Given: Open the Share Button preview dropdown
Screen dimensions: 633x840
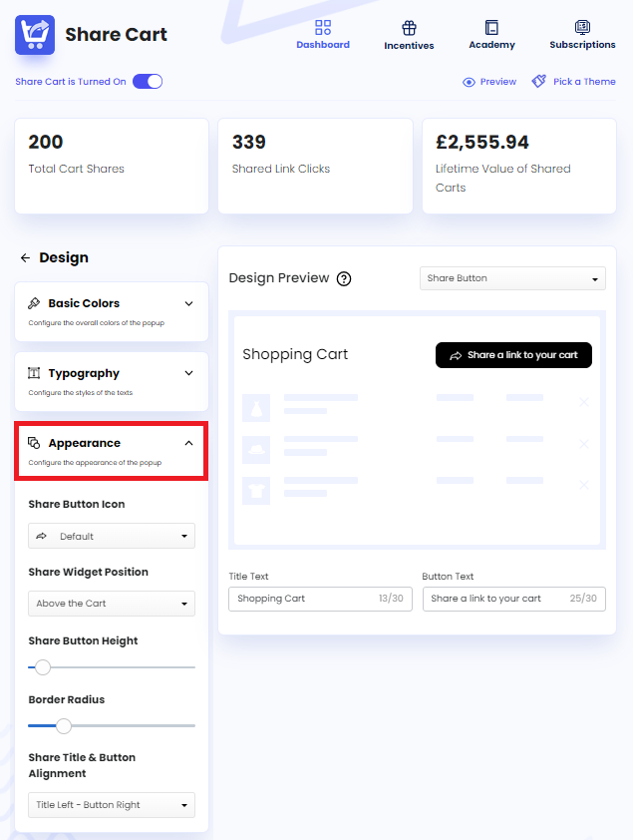Looking at the screenshot, I should coord(511,278).
